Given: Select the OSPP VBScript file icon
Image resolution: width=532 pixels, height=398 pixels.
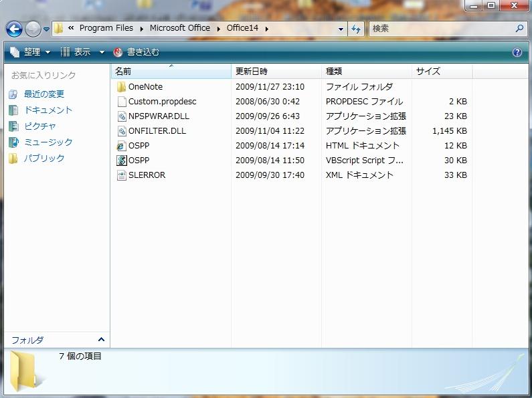Looking at the screenshot, I should (x=122, y=161).
